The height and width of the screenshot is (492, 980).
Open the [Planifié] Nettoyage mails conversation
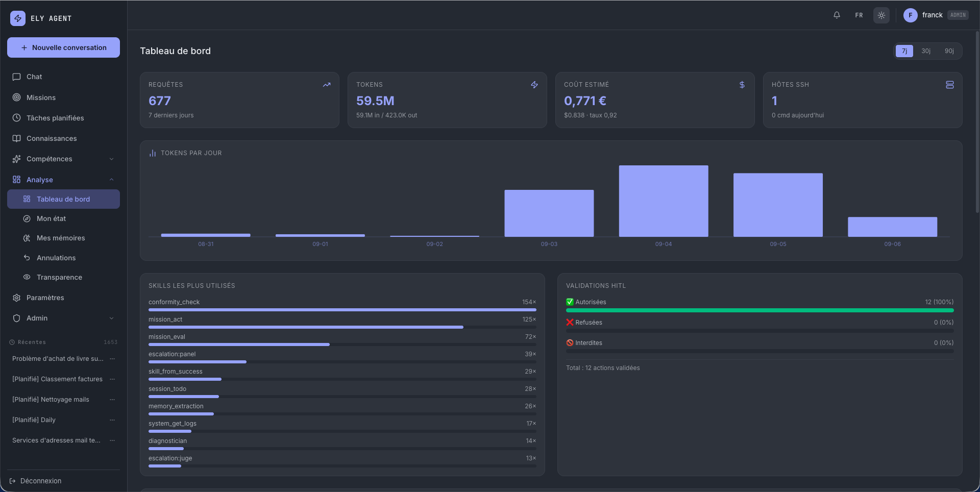[x=51, y=400]
